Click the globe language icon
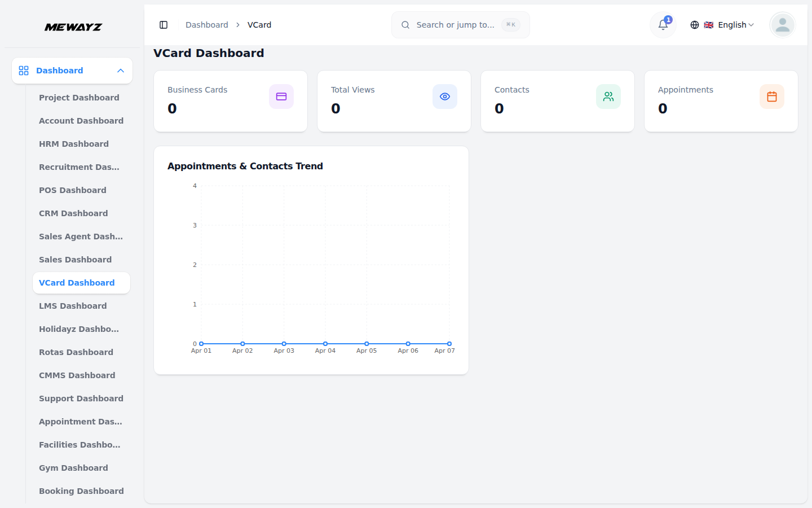812x508 pixels. tap(695, 25)
